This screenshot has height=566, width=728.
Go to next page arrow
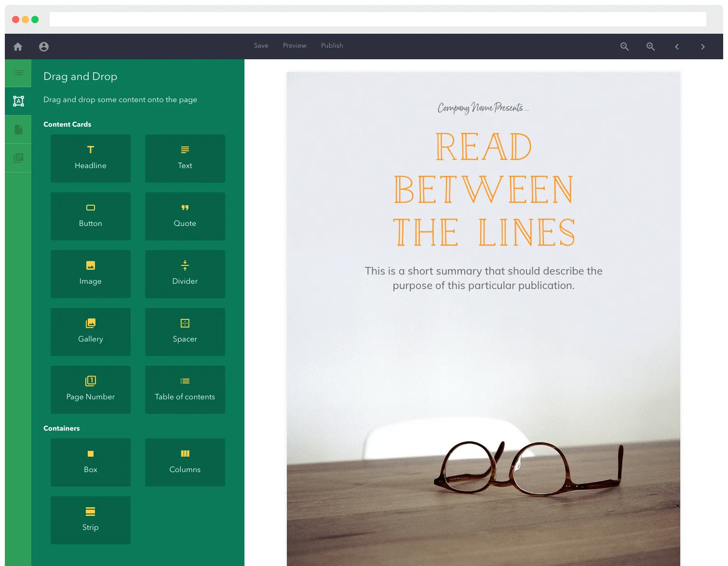coord(703,47)
